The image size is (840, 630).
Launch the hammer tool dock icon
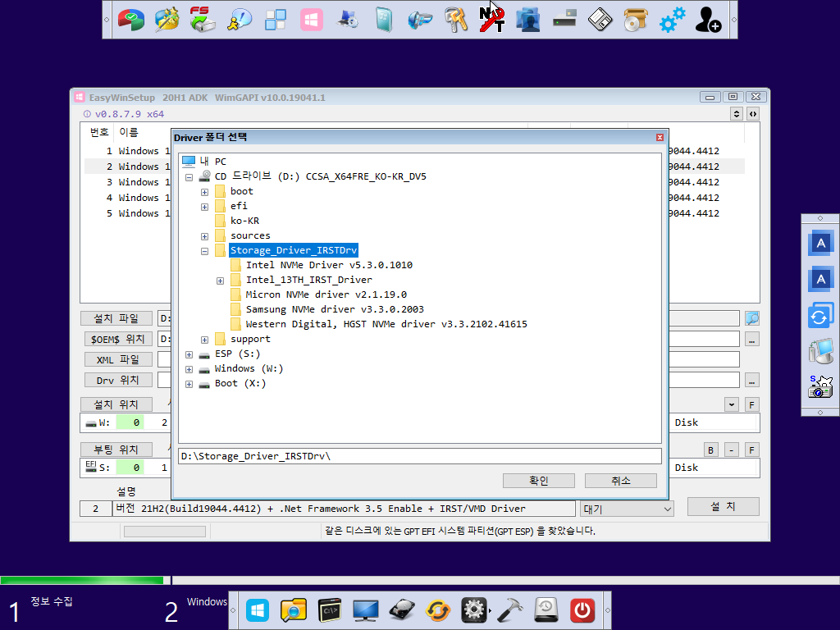[510, 610]
